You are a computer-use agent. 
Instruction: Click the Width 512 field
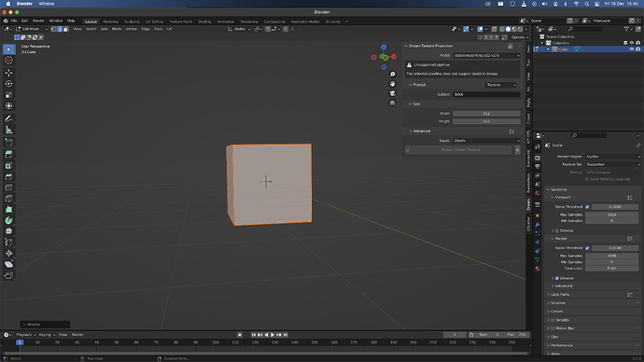point(486,114)
